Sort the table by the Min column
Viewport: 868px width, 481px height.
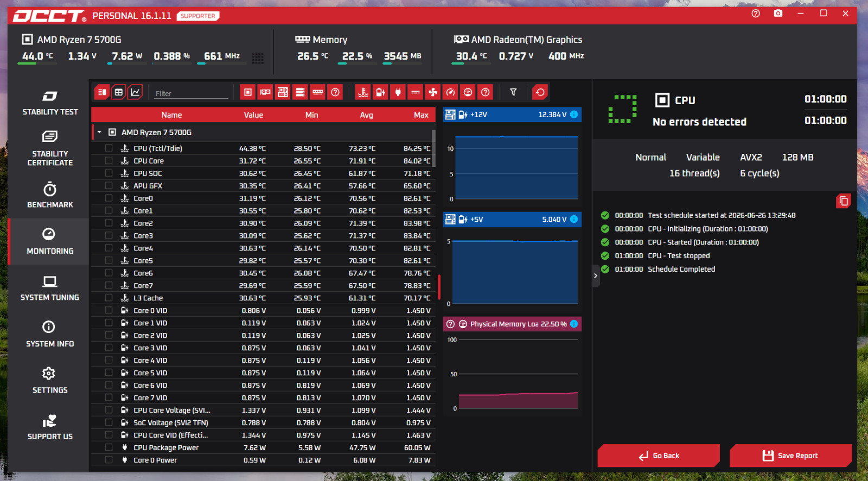[x=312, y=115]
